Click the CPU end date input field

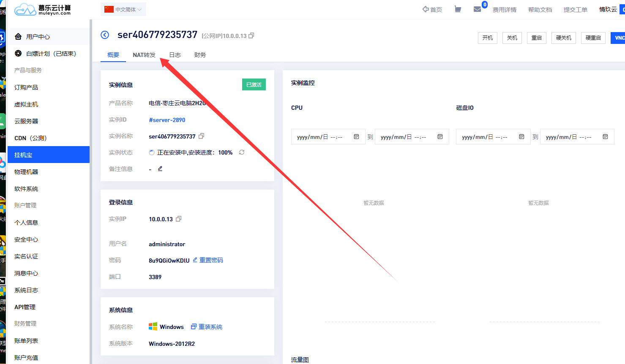pos(406,137)
